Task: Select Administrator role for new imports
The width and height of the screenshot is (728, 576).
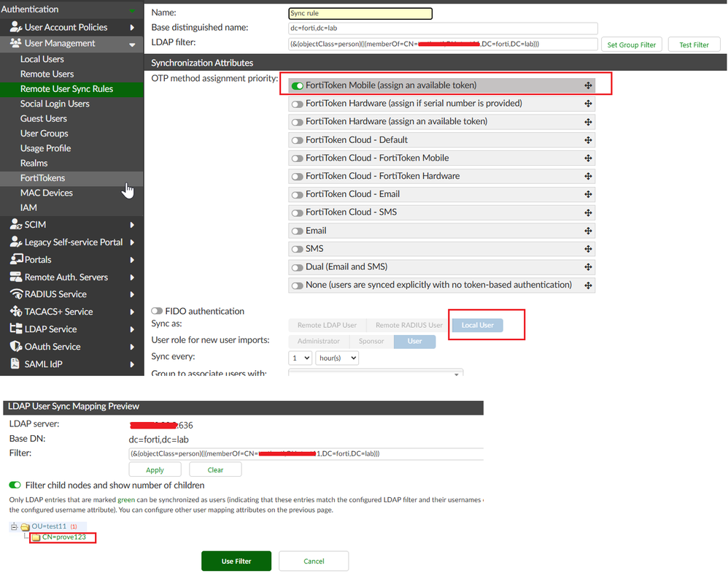Action: click(x=319, y=342)
